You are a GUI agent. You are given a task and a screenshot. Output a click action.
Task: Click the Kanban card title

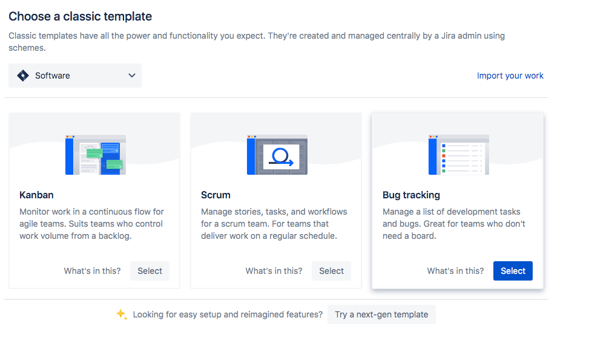tap(36, 195)
